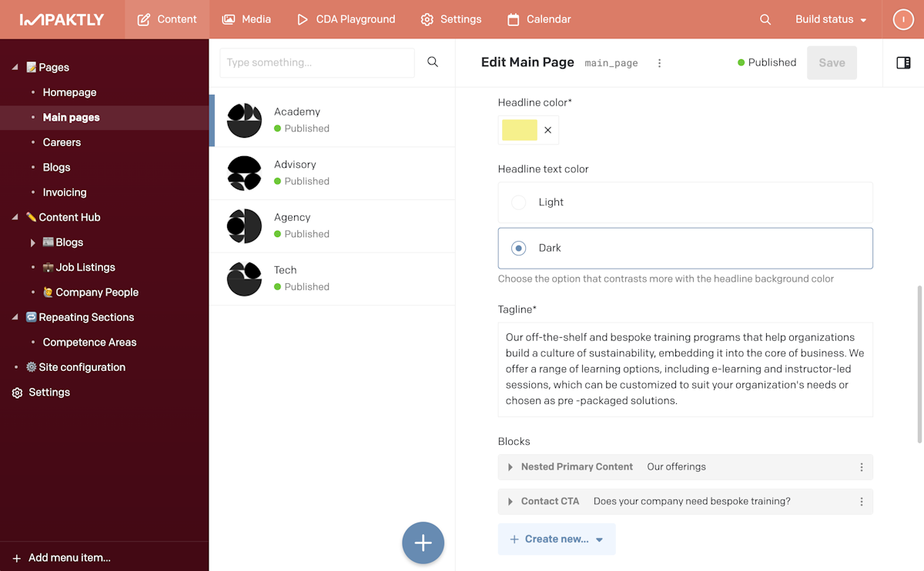Open Blogs under Pages in sidebar
This screenshot has height=571, width=924.
[x=56, y=168]
